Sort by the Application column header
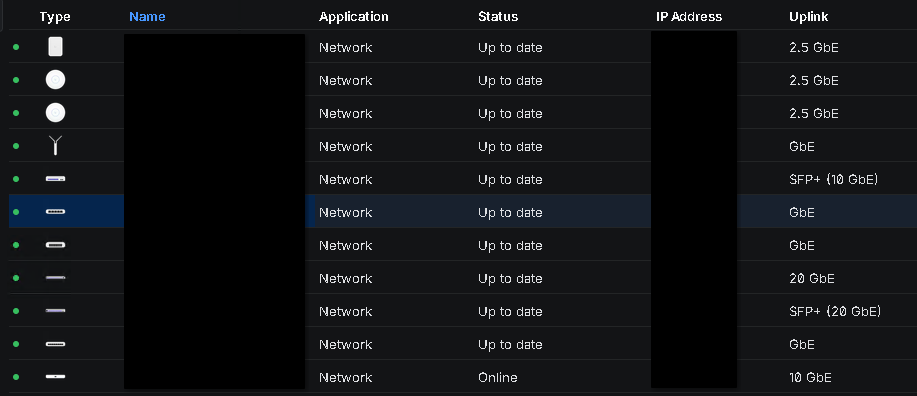The image size is (917, 396). [x=353, y=17]
